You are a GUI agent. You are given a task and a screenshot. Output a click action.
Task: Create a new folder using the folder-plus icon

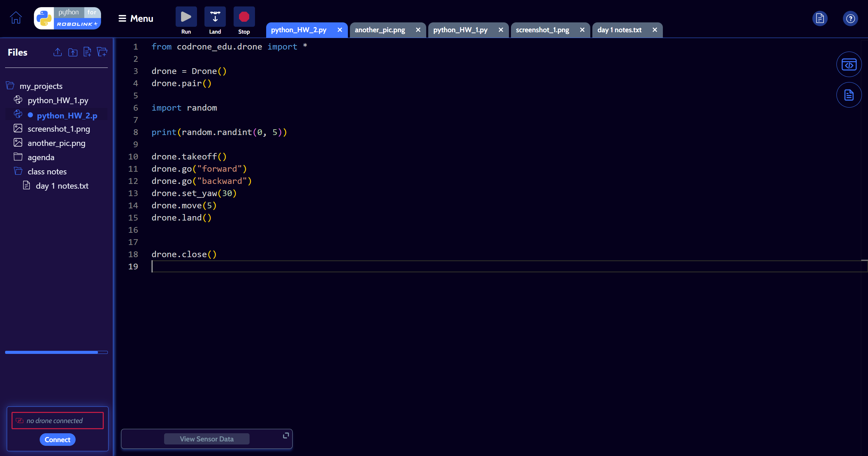pos(102,52)
